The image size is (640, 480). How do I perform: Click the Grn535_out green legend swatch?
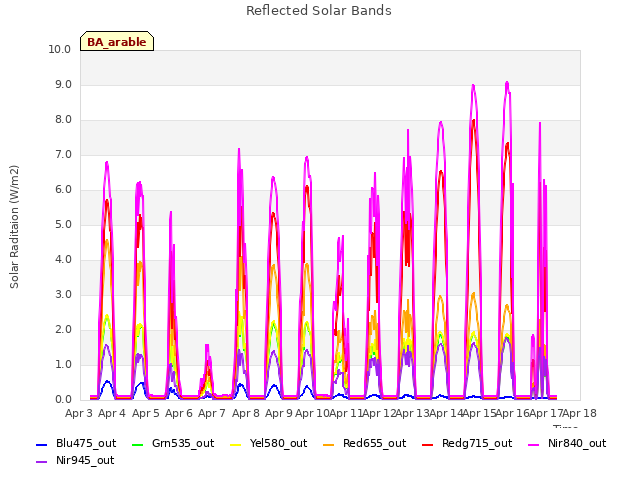[138, 444]
